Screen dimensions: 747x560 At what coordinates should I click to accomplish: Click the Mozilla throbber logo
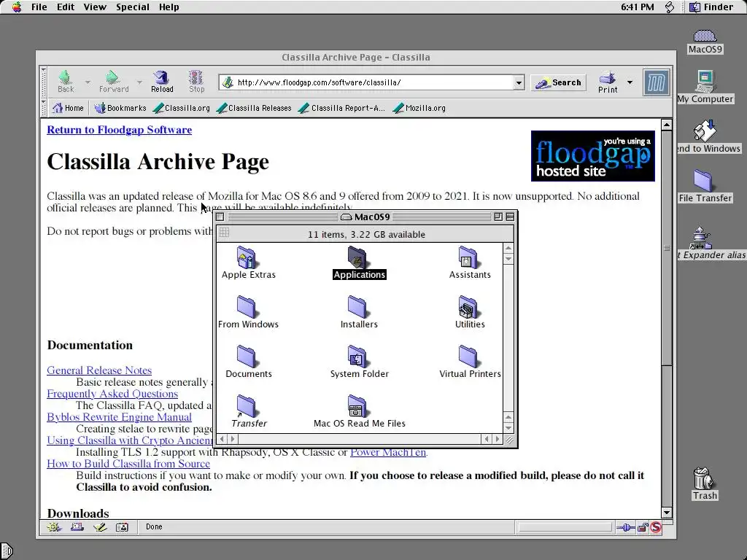click(x=656, y=82)
